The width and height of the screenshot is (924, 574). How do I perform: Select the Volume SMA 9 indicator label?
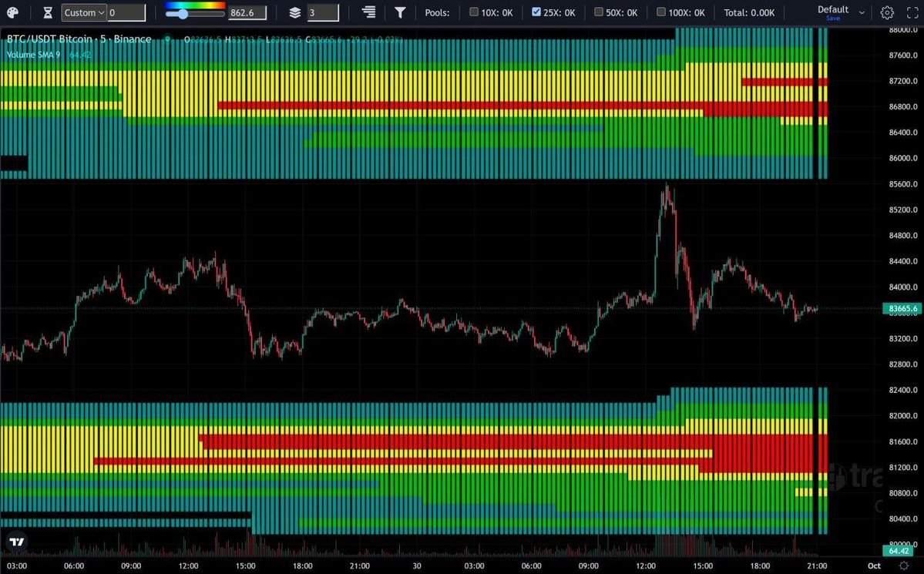click(x=33, y=55)
